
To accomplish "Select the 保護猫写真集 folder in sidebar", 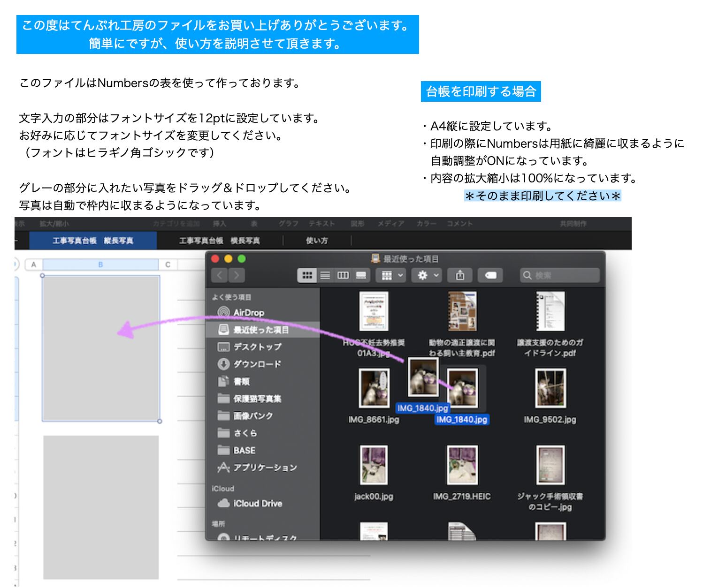I will [257, 399].
